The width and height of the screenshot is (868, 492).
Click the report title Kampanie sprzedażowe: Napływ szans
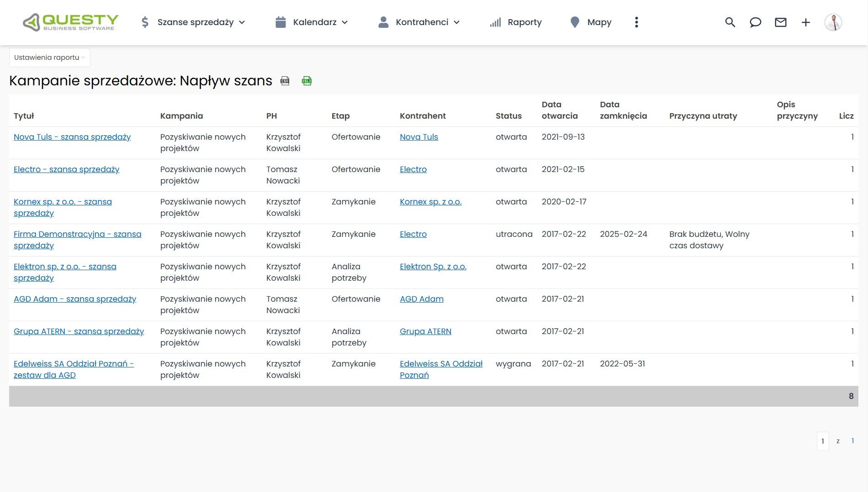[x=141, y=81]
